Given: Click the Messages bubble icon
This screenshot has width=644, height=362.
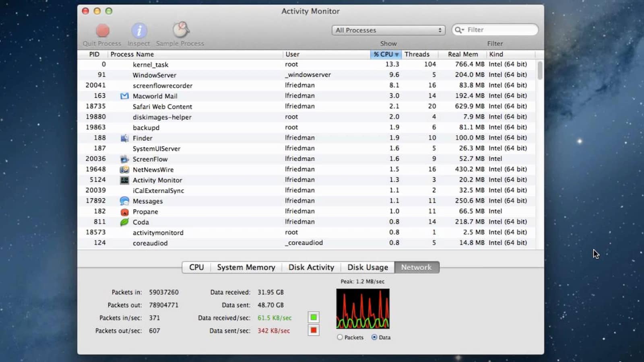Looking at the screenshot, I should click(x=124, y=201).
